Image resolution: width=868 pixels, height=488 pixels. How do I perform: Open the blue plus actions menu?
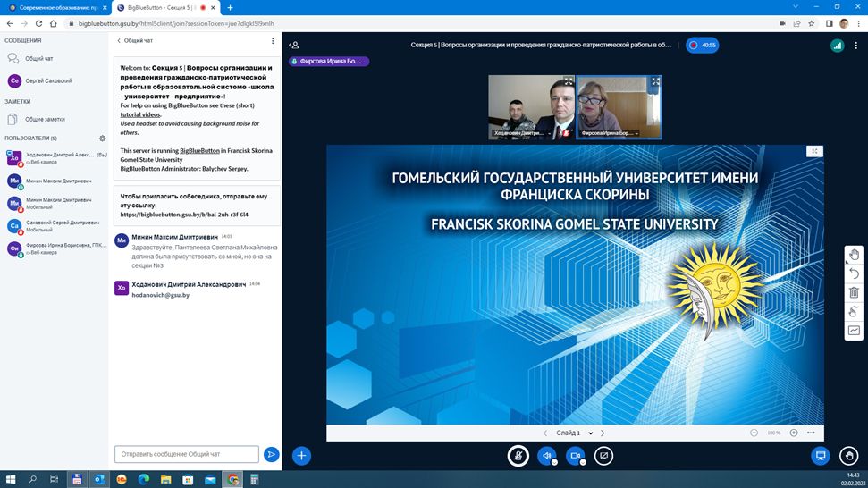302,456
